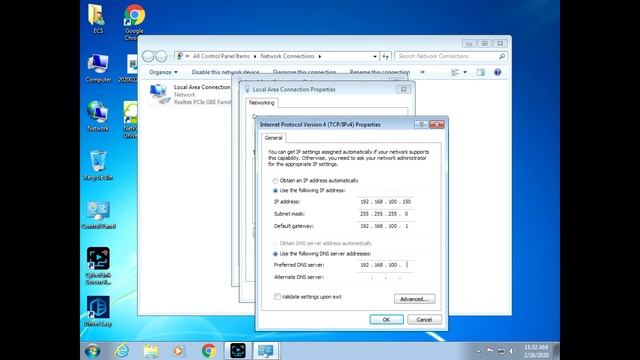Open Action Center flag icon in tray
The width and height of the screenshot is (640, 360).
[490, 351]
